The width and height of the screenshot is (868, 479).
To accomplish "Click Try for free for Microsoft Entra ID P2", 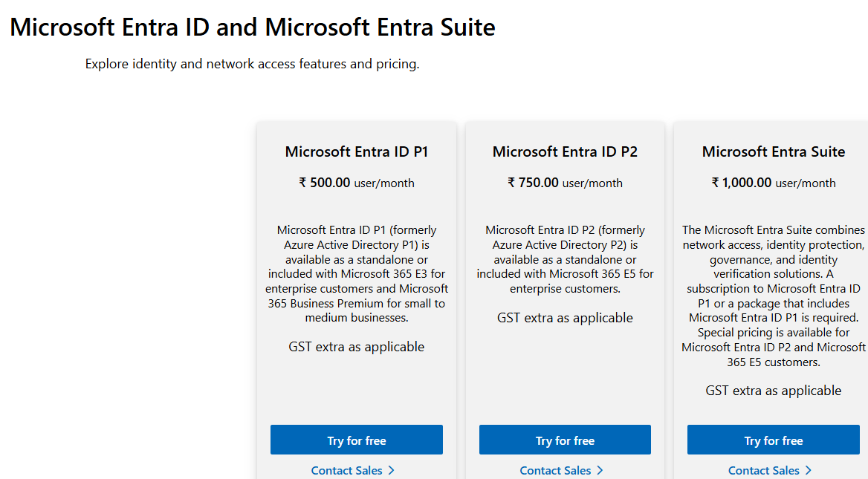I will (x=565, y=440).
